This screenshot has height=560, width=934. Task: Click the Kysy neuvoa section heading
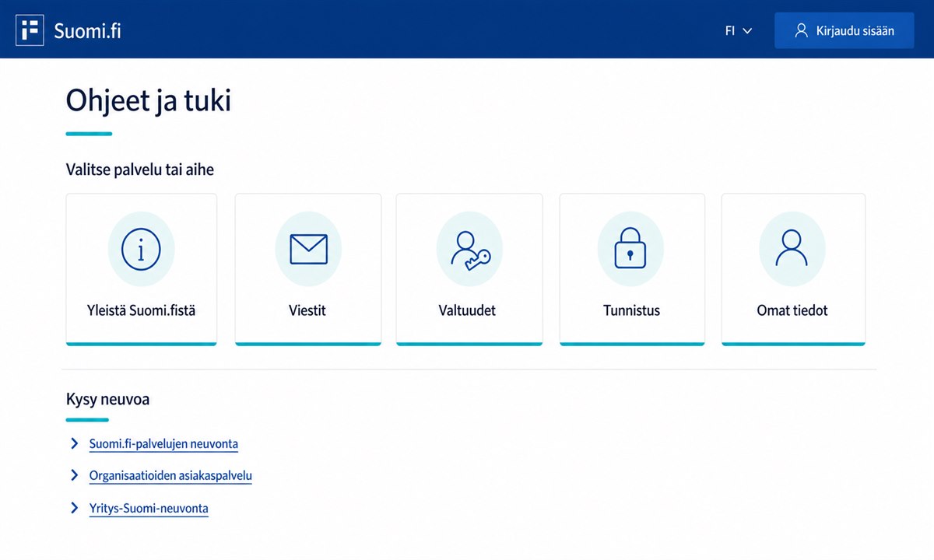click(108, 400)
